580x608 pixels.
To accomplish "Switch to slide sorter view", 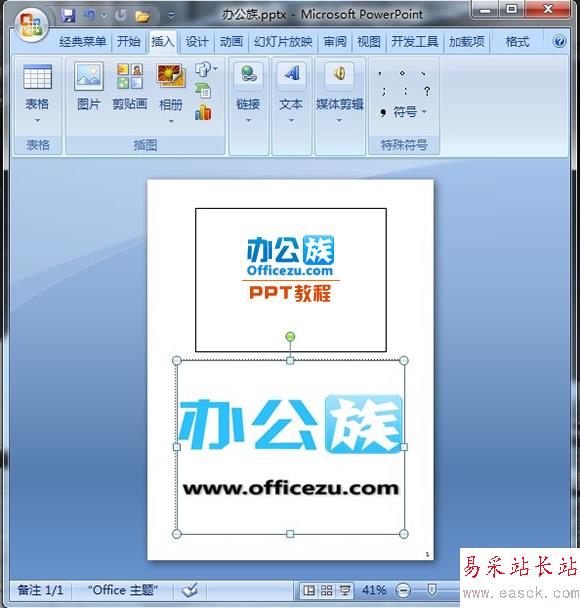I will [x=327, y=591].
